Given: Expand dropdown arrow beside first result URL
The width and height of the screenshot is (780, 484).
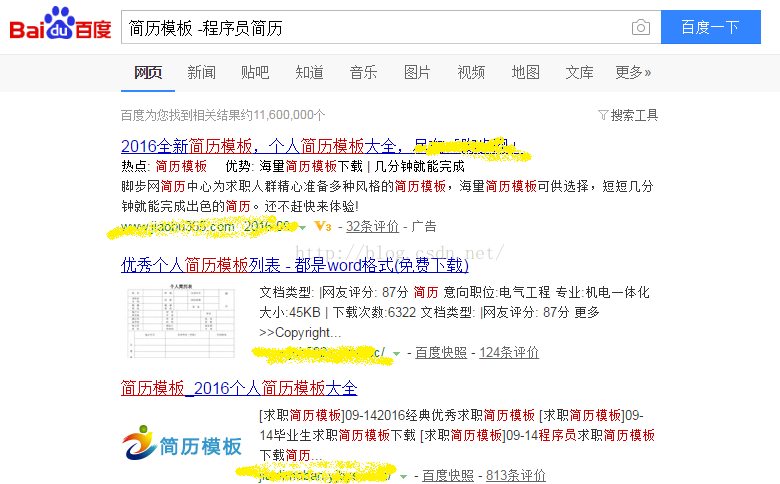Looking at the screenshot, I should coord(302,228).
